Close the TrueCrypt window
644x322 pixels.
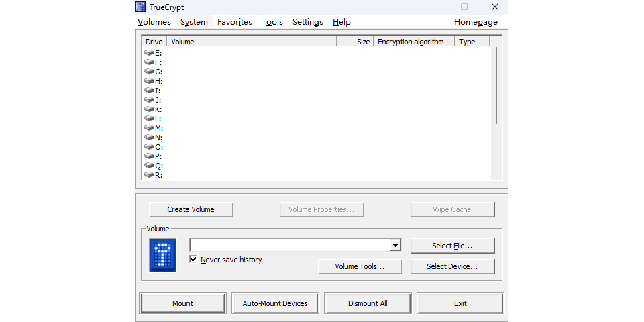point(495,7)
